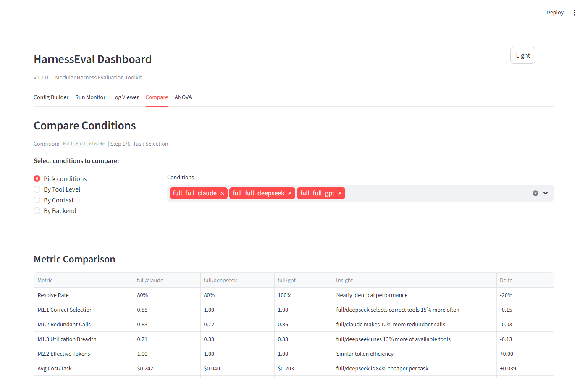Switch to the Run Monitor tab
588x378 pixels.
90,97
